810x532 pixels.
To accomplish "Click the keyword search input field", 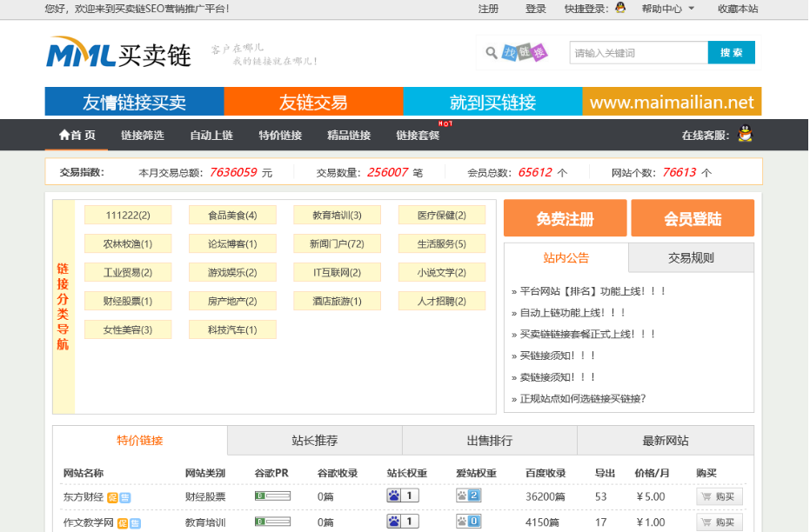I will pyautogui.click(x=639, y=53).
